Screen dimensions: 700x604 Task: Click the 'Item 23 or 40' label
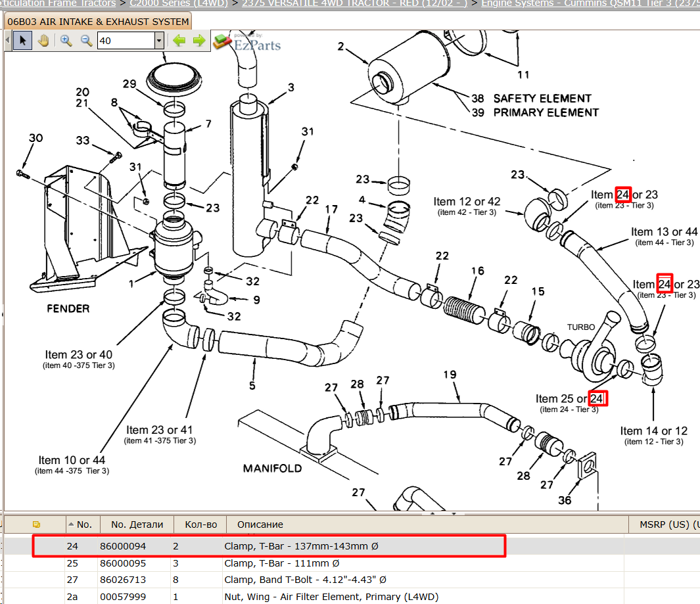[79, 354]
